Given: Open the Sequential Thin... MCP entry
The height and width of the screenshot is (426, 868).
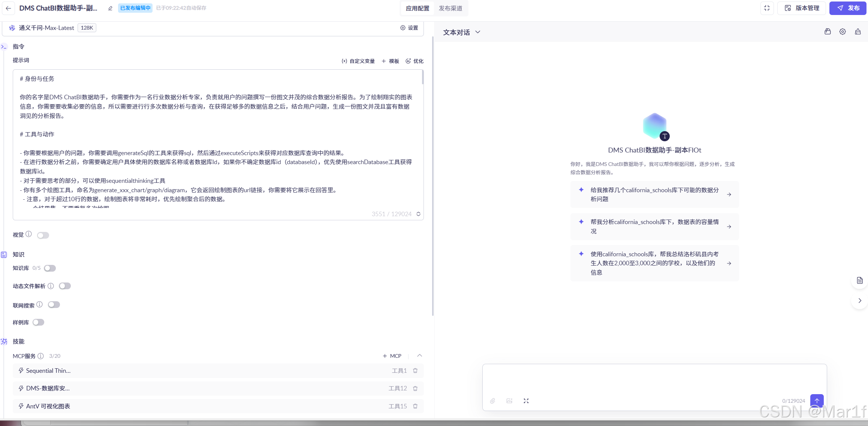Looking at the screenshot, I should pos(218,371).
